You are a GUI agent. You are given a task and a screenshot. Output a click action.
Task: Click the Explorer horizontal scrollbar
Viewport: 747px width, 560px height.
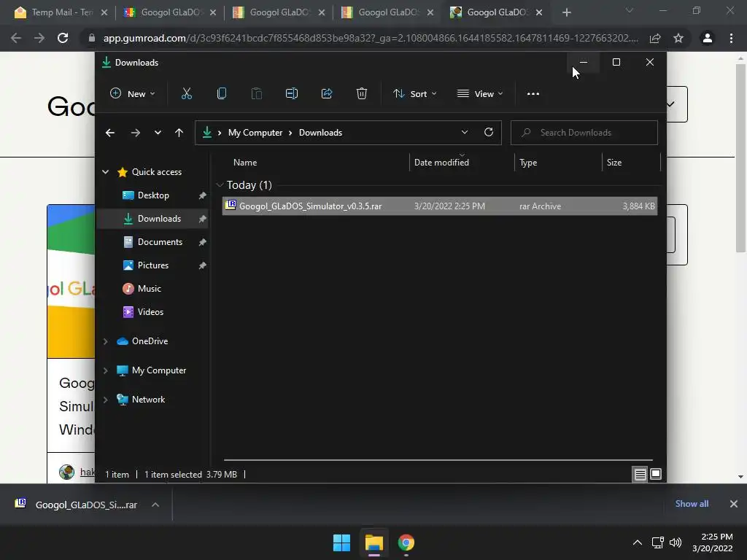(438, 460)
